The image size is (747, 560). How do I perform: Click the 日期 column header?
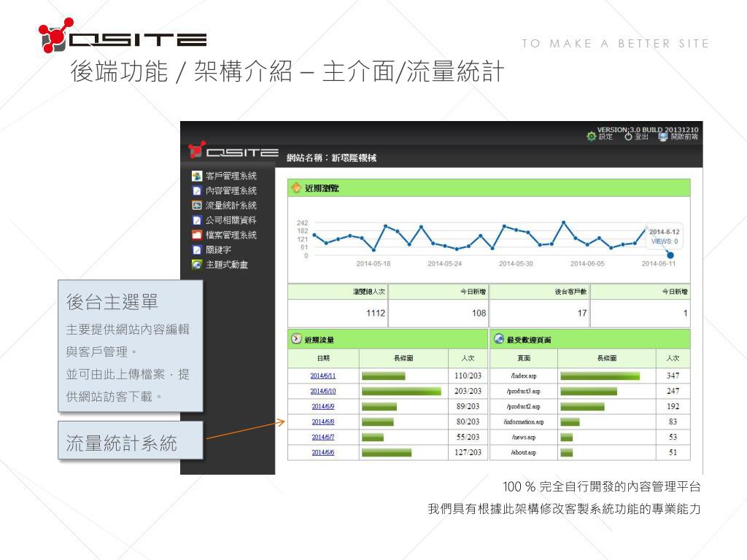(323, 357)
